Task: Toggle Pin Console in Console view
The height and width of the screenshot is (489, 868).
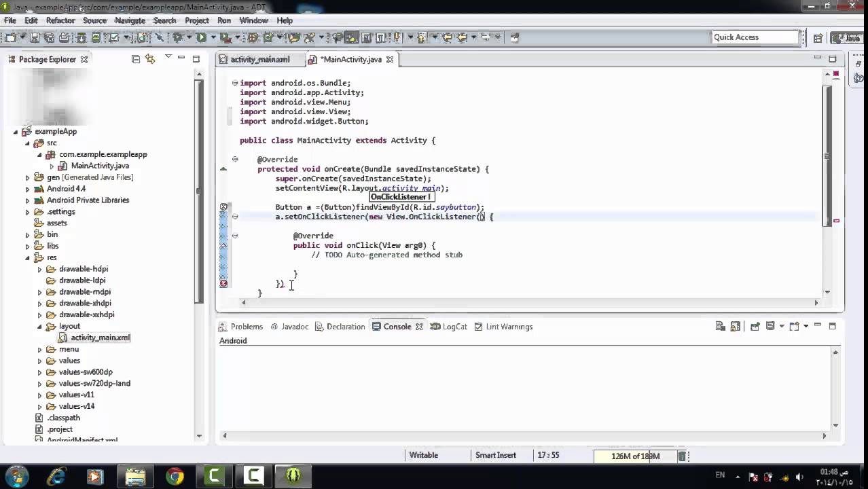Action: tap(755, 326)
